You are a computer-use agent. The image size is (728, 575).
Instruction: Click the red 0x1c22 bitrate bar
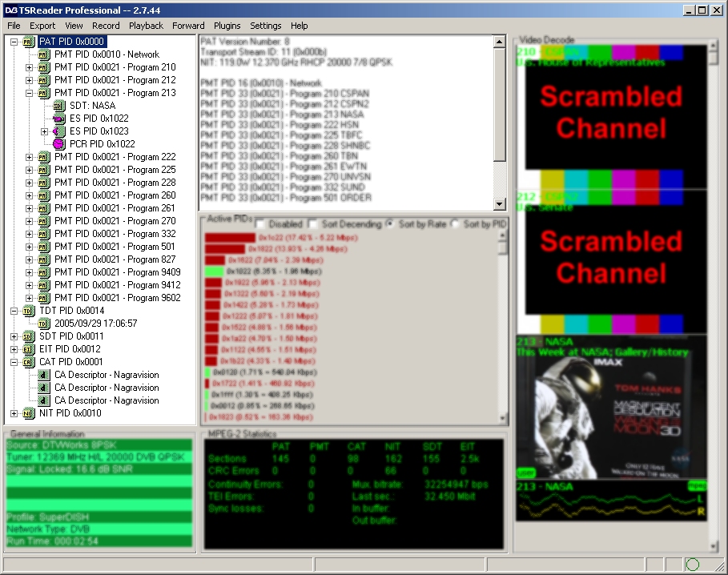tap(230, 238)
